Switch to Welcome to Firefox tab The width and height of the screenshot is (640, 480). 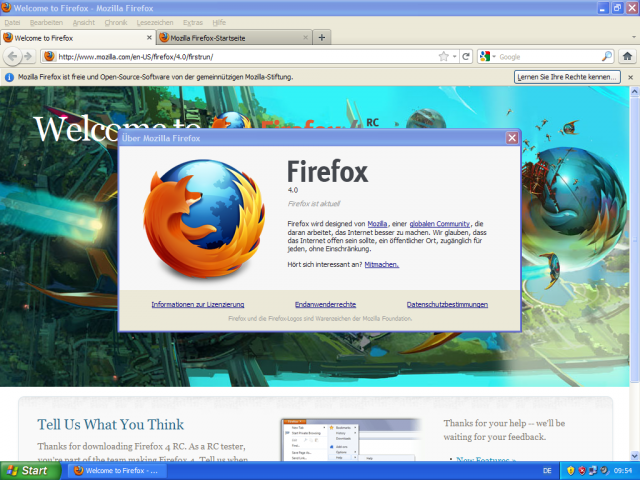coord(78,38)
